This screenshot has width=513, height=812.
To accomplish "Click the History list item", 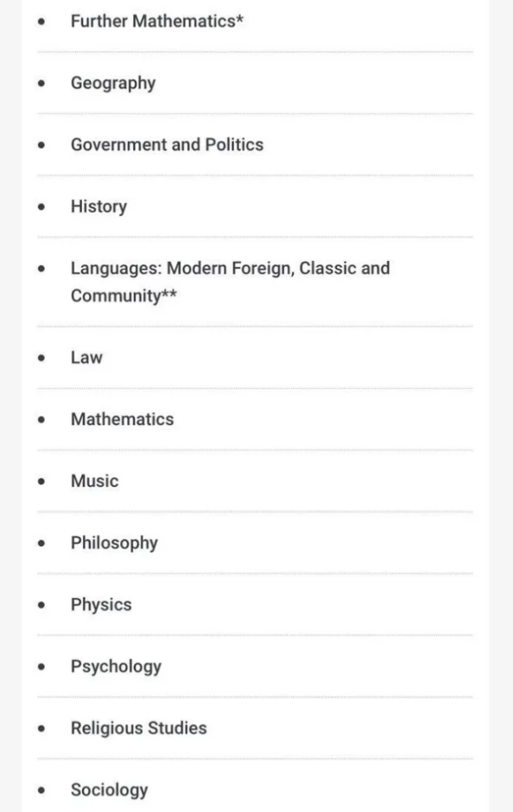I will coord(98,206).
